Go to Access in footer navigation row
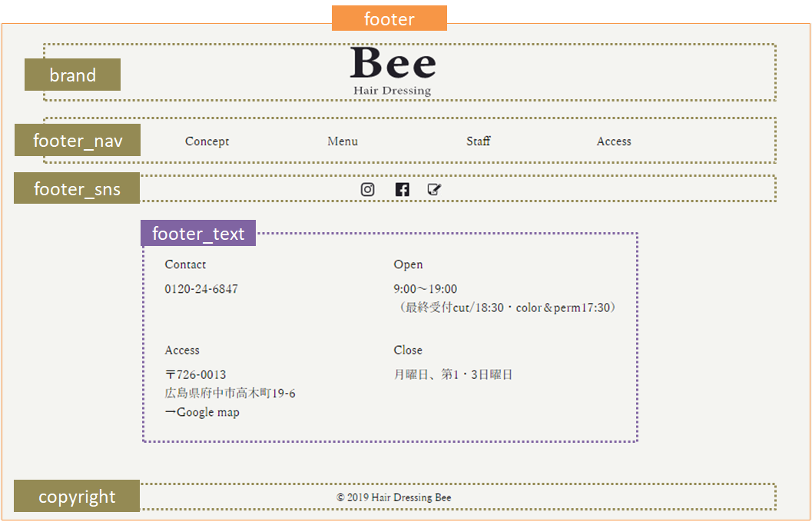This screenshot has height=522, width=812. 614,141
